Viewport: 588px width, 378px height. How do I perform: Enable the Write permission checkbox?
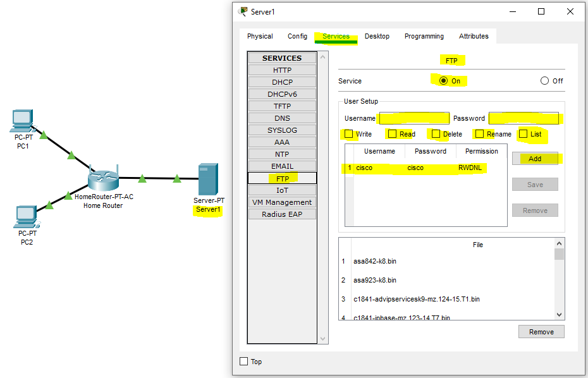click(x=348, y=134)
